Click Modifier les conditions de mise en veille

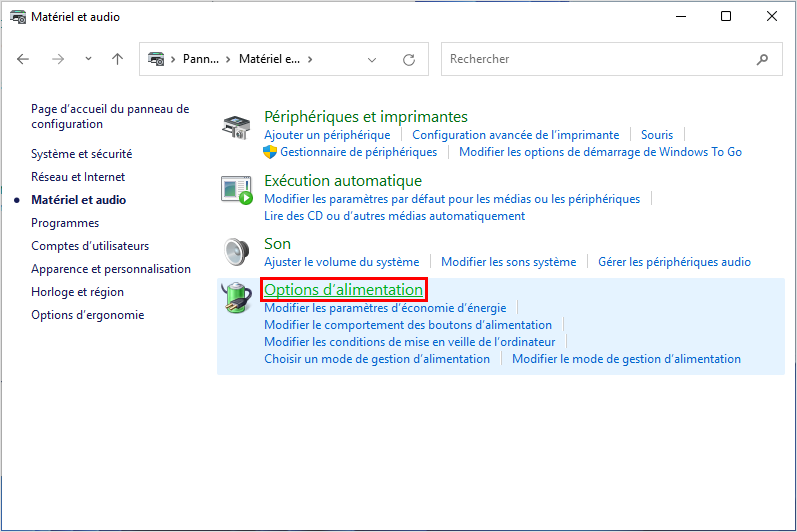click(410, 342)
